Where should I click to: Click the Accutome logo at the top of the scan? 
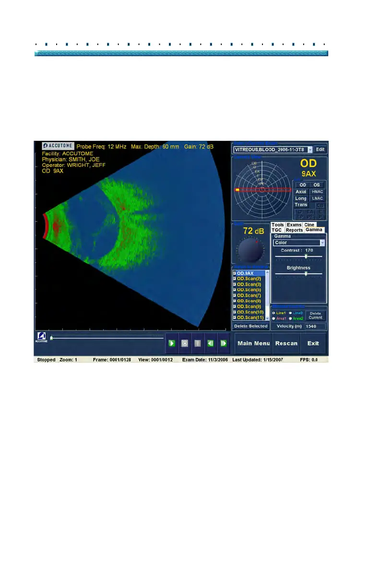(58, 145)
